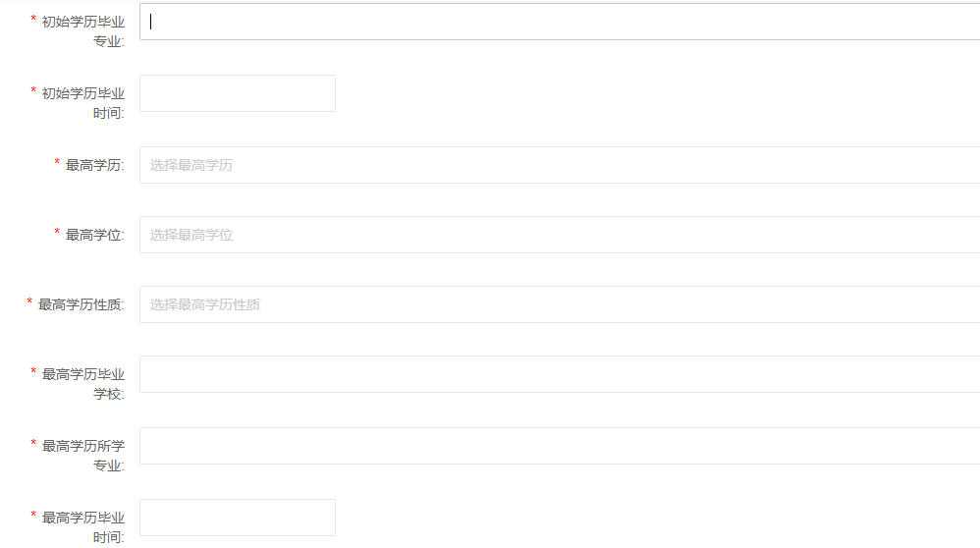
Task: Expand the 选择最高学位 dropdown
Action: 560,235
